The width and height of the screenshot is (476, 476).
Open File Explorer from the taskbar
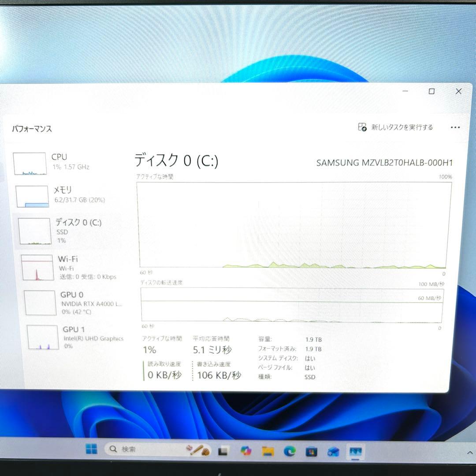pos(267,449)
